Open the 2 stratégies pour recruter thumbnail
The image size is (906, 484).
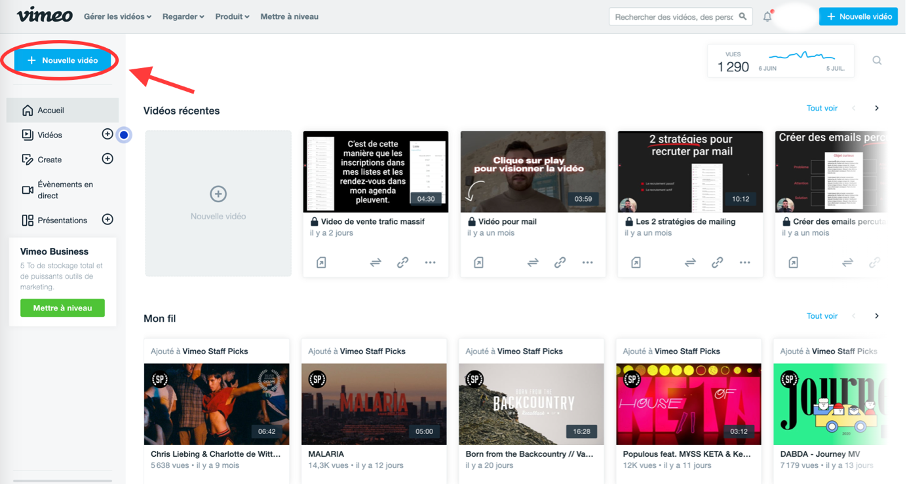pyautogui.click(x=690, y=172)
